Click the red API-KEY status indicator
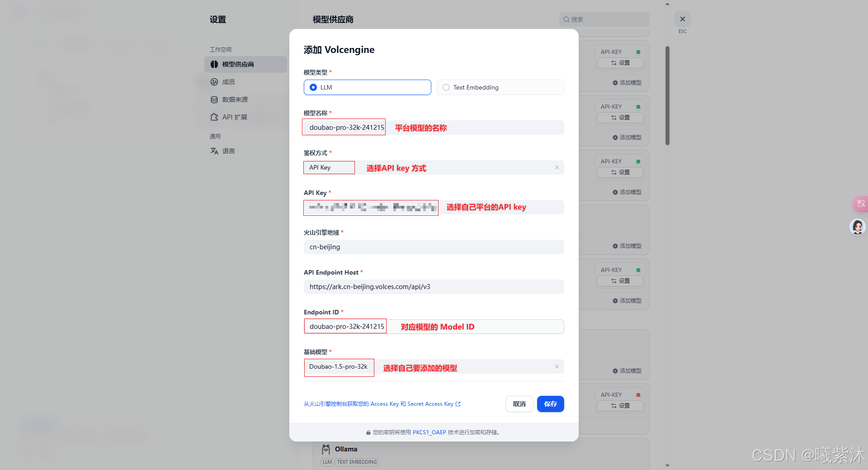The width and height of the screenshot is (868, 470). (x=638, y=395)
